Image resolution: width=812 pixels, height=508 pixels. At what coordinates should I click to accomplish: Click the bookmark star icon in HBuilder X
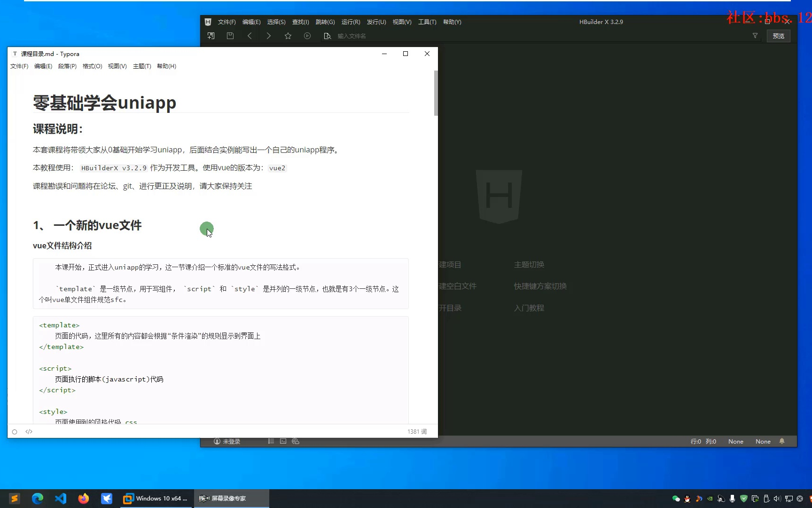click(288, 36)
